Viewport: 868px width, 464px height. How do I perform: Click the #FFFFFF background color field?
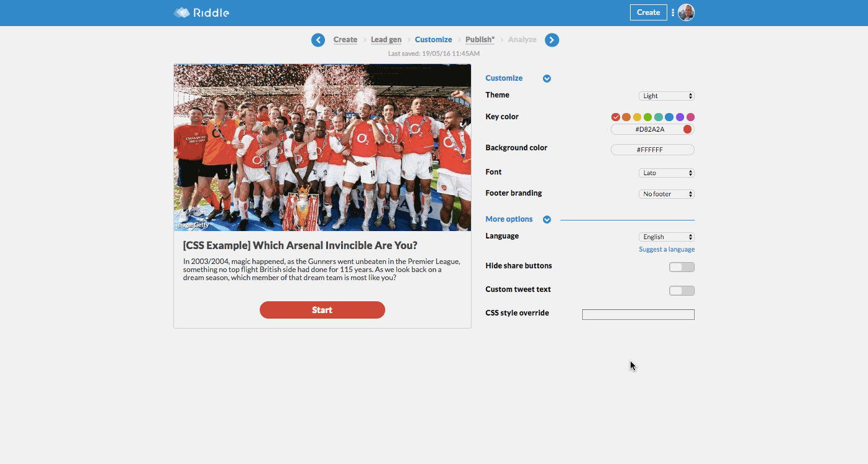652,150
